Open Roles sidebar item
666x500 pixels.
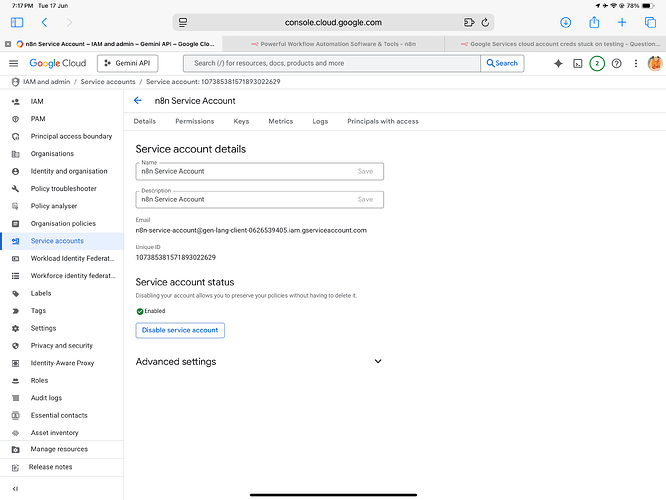[x=62, y=380]
